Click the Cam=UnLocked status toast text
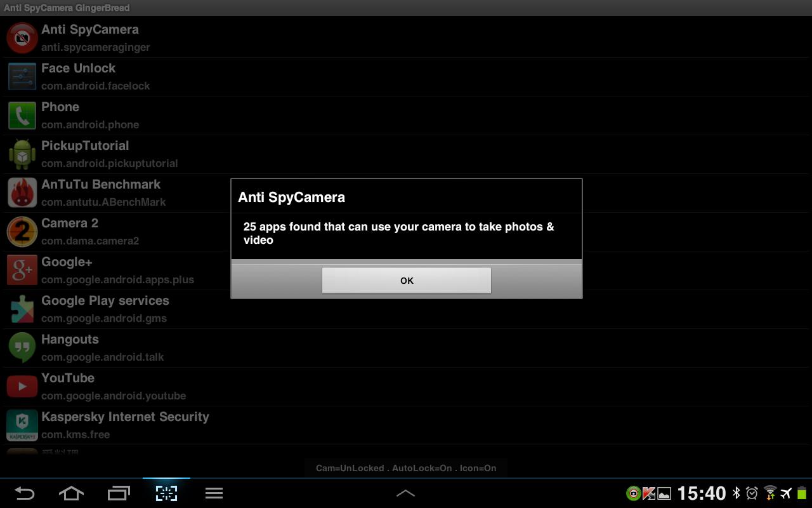 [406, 468]
